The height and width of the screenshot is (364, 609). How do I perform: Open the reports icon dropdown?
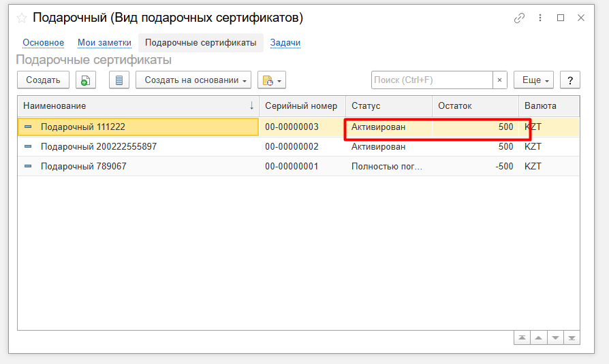pos(272,80)
